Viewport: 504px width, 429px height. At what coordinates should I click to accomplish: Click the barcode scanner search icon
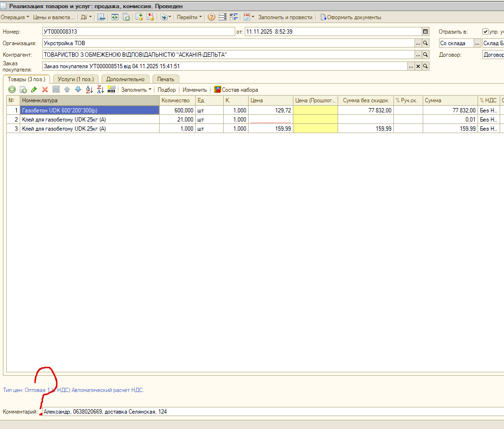click(x=112, y=90)
